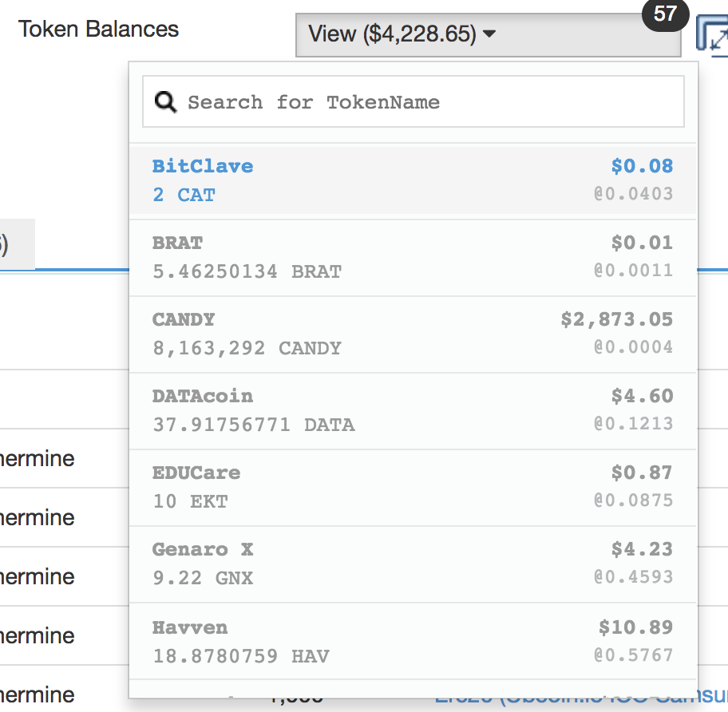The width and height of the screenshot is (728, 712).
Task: Select the EDUCare token entry
Action: pos(413,488)
